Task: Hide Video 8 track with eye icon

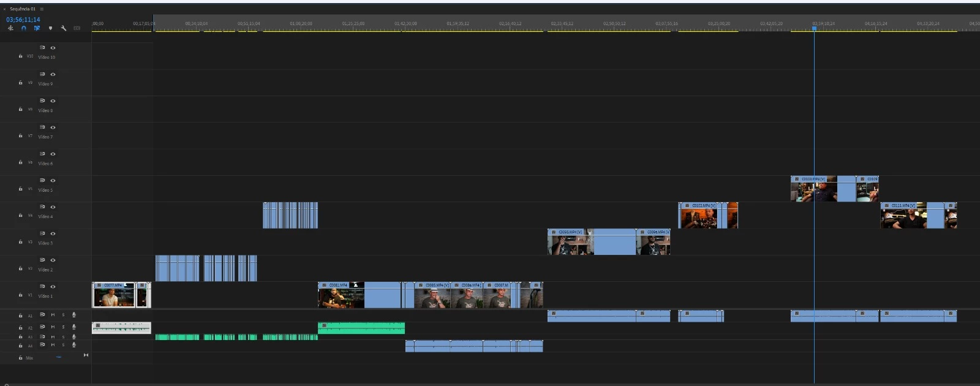Action: [x=53, y=100]
